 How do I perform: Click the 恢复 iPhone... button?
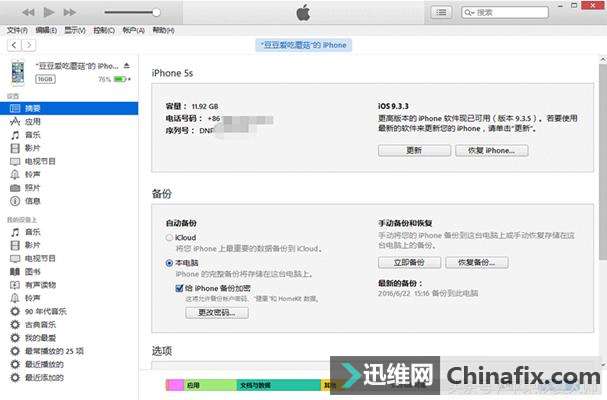tap(492, 150)
